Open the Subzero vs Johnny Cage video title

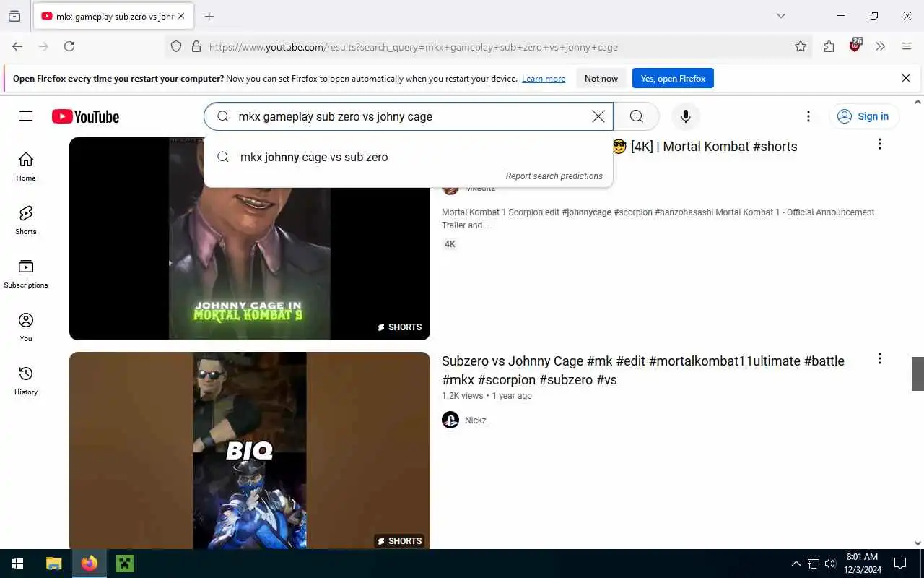643,370
